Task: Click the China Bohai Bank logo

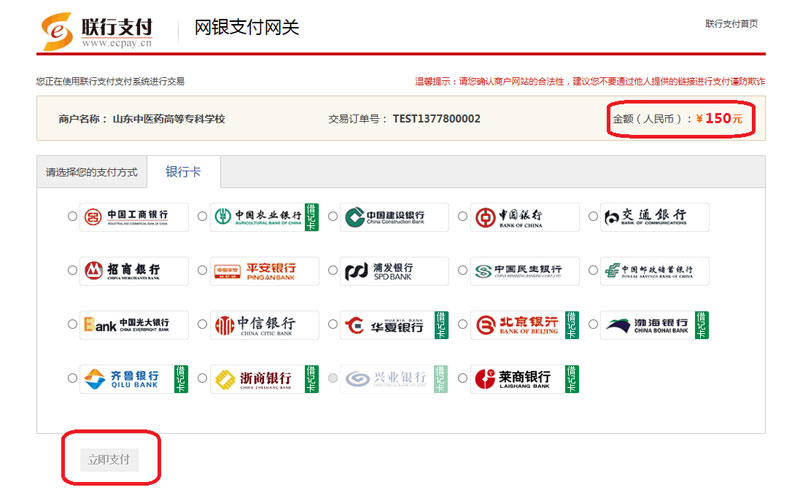Action: coord(655,325)
